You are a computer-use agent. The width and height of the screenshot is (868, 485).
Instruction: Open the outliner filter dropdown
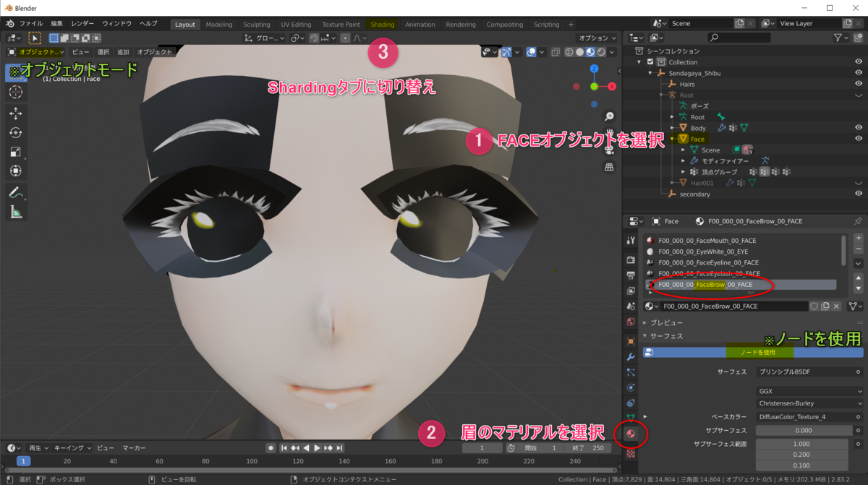841,38
